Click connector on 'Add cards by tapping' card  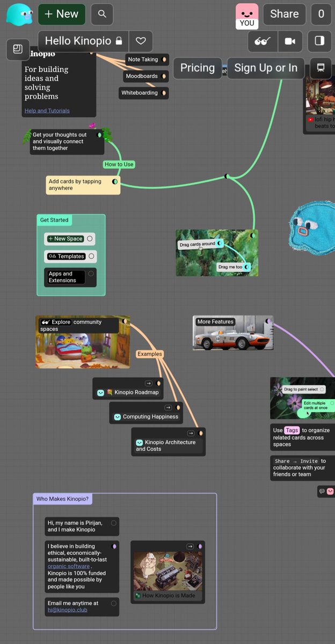(115, 182)
